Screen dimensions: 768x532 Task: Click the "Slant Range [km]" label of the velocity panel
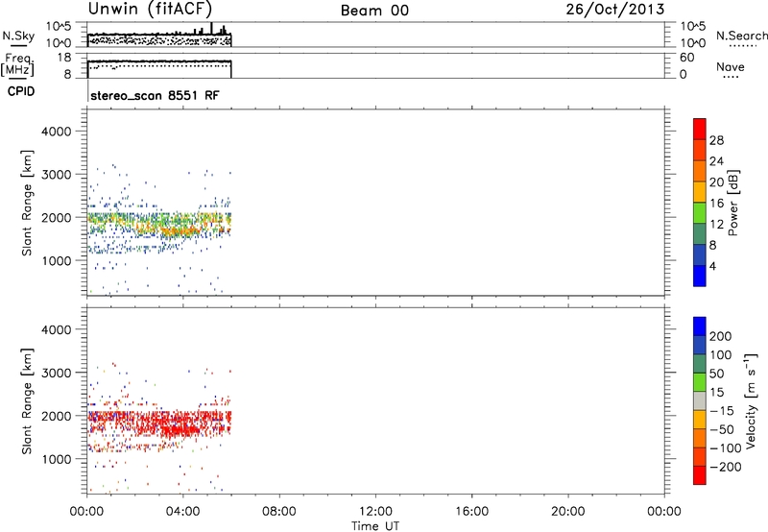[27, 401]
